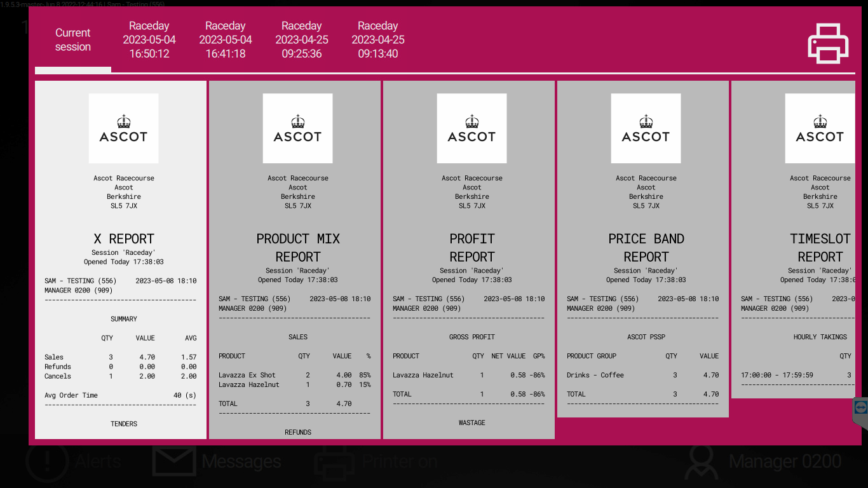Click Ascot logo on Price Band Report

click(646, 128)
